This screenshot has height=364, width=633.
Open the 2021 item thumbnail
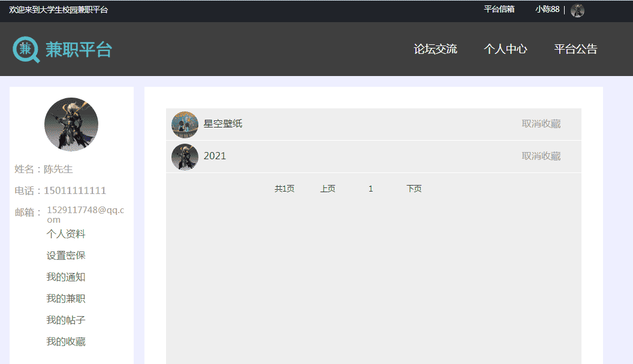[185, 157]
